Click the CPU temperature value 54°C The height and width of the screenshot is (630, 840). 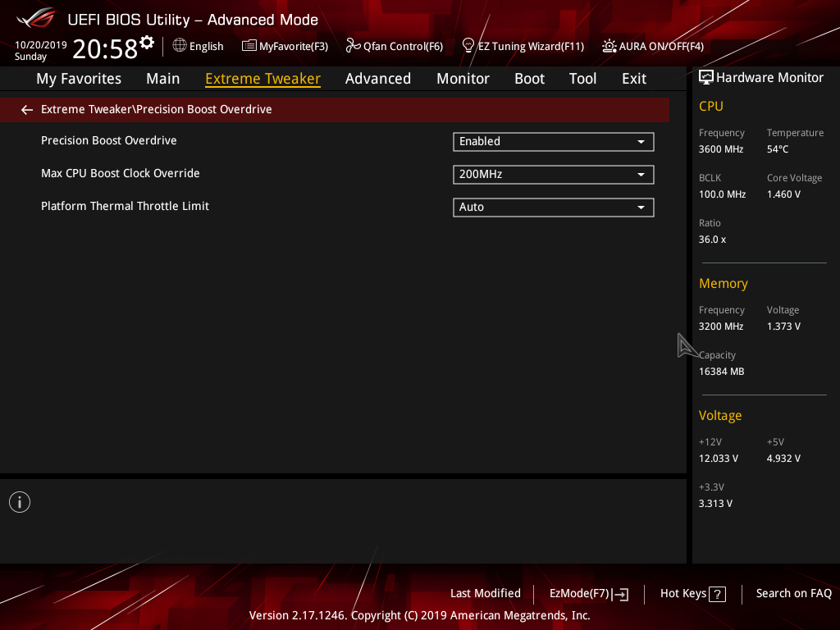coord(778,149)
